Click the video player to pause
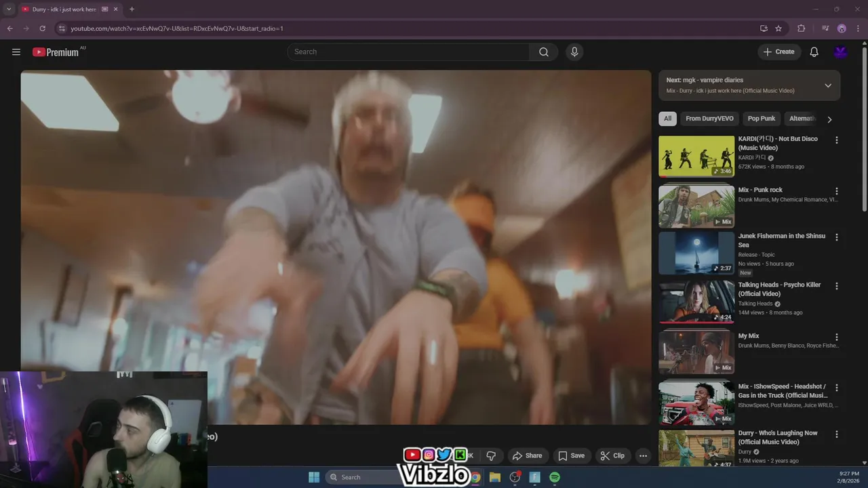The height and width of the screenshot is (488, 868). [x=336, y=247]
